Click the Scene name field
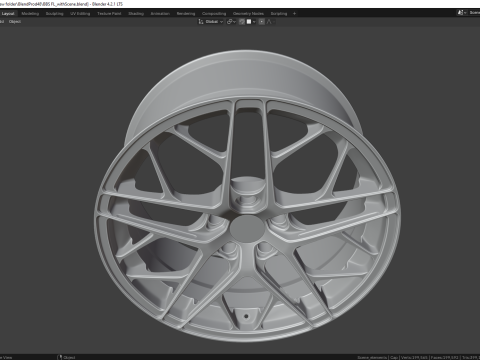Viewport: 480px width, 360px height. pos(474,13)
